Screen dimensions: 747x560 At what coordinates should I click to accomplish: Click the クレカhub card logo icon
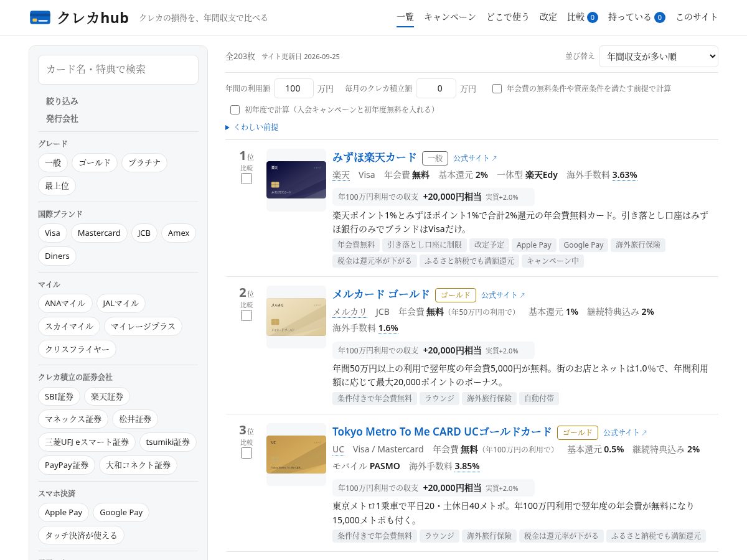[40, 17]
